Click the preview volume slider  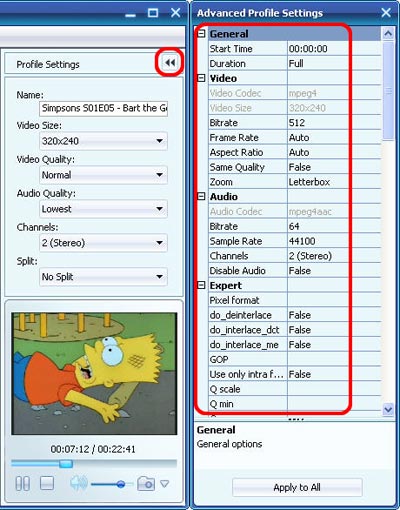(112, 484)
